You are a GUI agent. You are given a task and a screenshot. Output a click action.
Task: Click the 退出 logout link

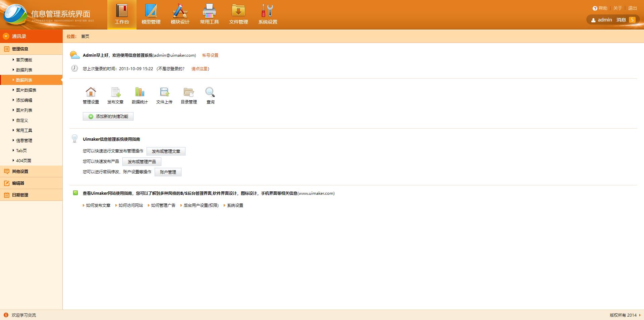(632, 8)
